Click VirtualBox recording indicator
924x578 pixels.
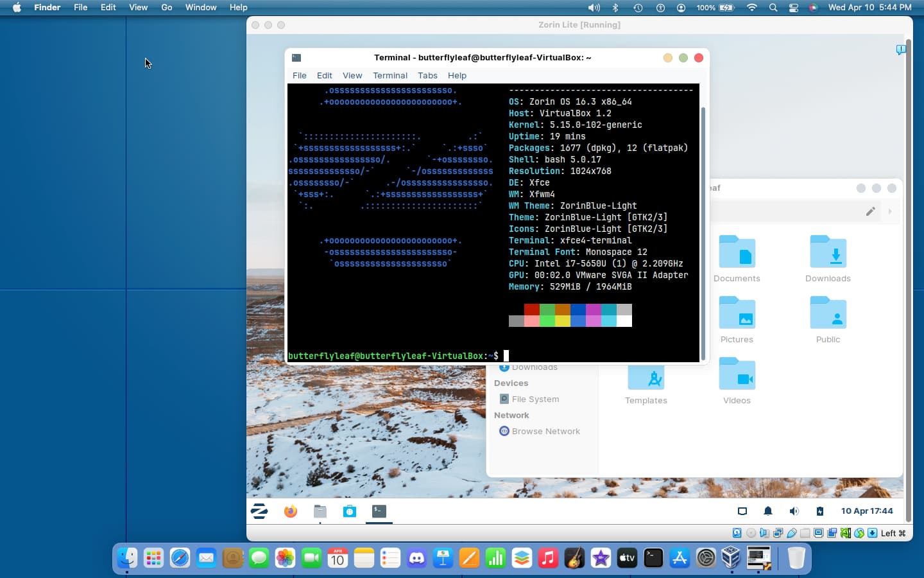832,533
